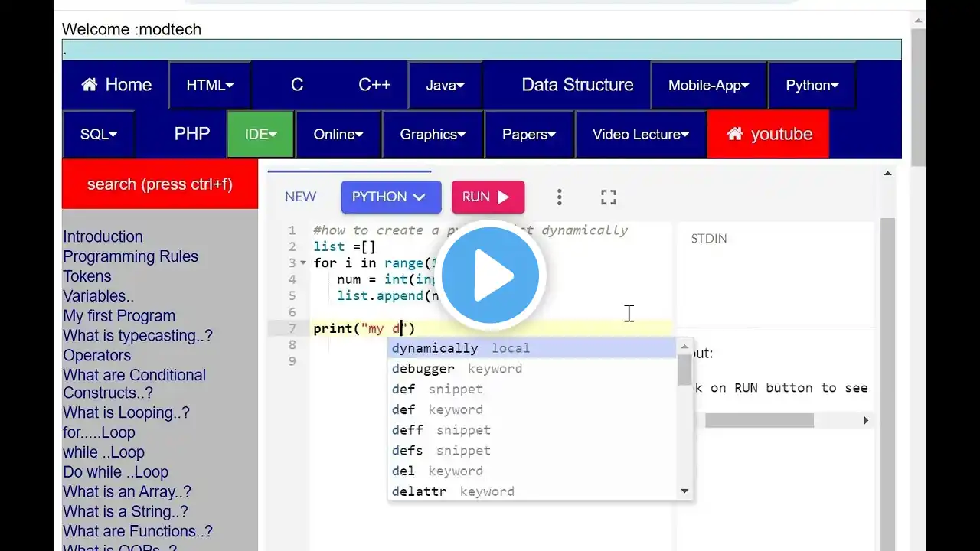This screenshot has width=980, height=551.
Task: Open What are Conditional Constructs..? link
Action: click(134, 384)
